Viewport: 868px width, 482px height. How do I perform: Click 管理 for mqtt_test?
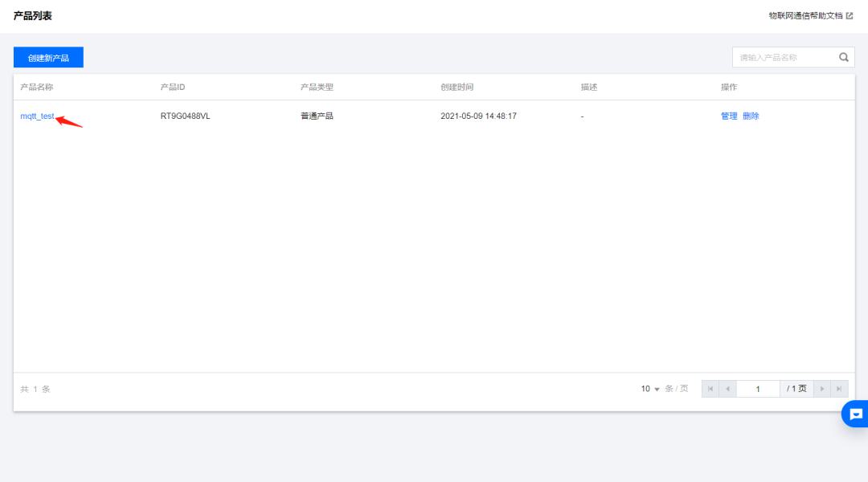[x=729, y=116]
